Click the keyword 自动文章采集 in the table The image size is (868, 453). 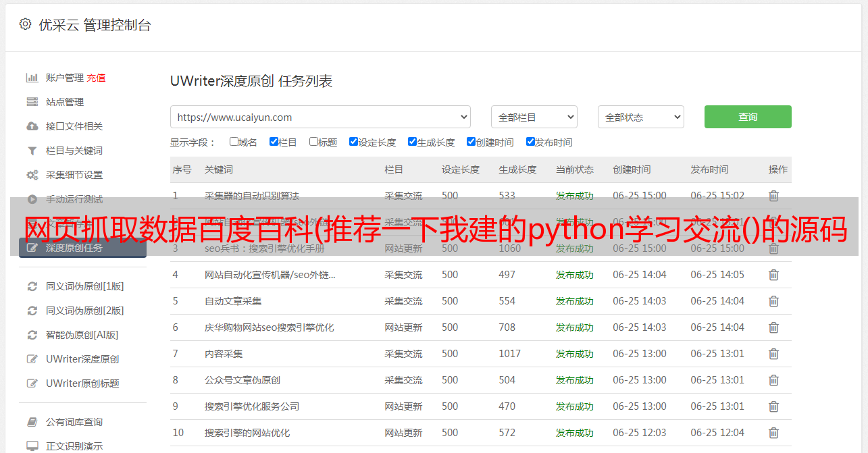(x=233, y=301)
